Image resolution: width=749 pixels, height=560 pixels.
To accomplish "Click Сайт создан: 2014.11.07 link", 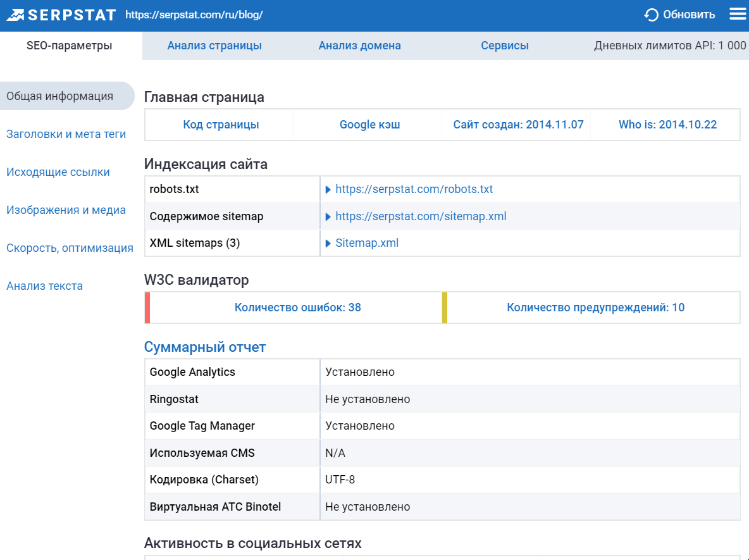I will coord(518,125).
